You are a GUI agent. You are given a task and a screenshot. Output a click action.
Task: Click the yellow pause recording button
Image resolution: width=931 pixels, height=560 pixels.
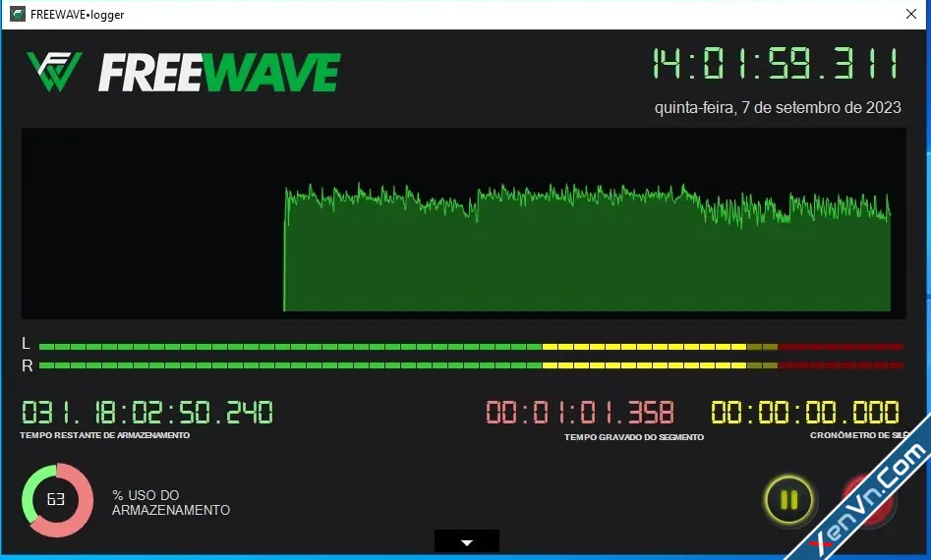click(x=789, y=500)
